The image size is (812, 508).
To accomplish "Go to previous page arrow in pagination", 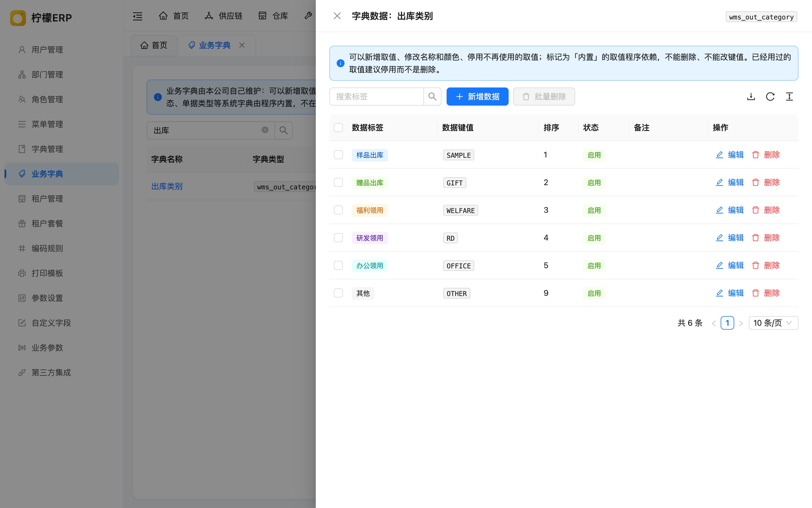I will [714, 323].
